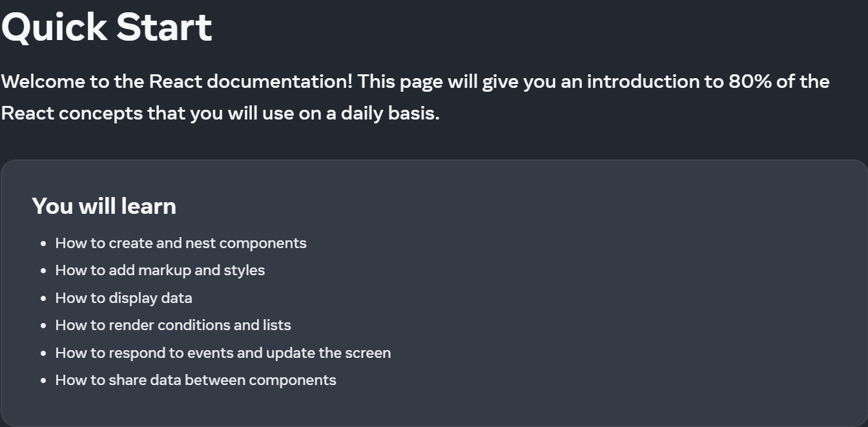Click bullet before 'How to render conditions and lists'
The width and height of the screenshot is (868, 427).
pos(43,326)
